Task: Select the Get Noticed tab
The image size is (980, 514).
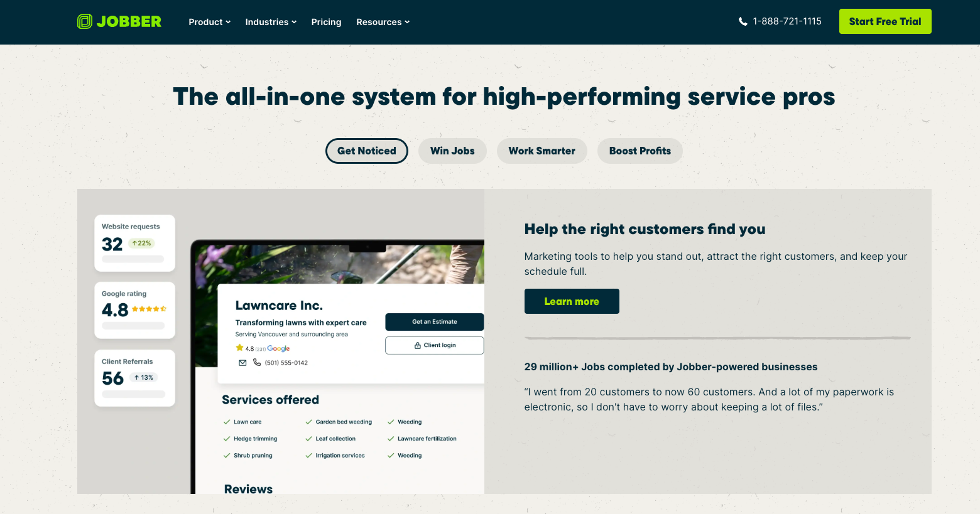Action: click(x=367, y=151)
